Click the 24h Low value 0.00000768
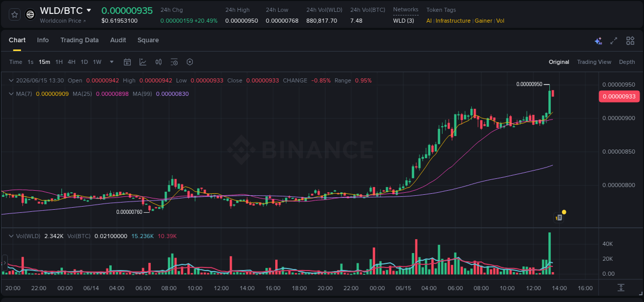The height and width of the screenshot is (302, 644). coord(282,21)
